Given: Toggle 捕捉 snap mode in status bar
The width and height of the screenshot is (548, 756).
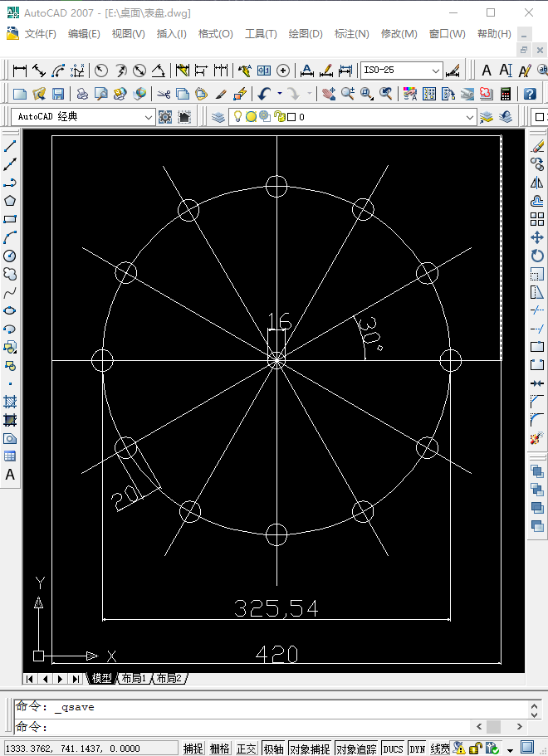Looking at the screenshot, I should pos(193,749).
